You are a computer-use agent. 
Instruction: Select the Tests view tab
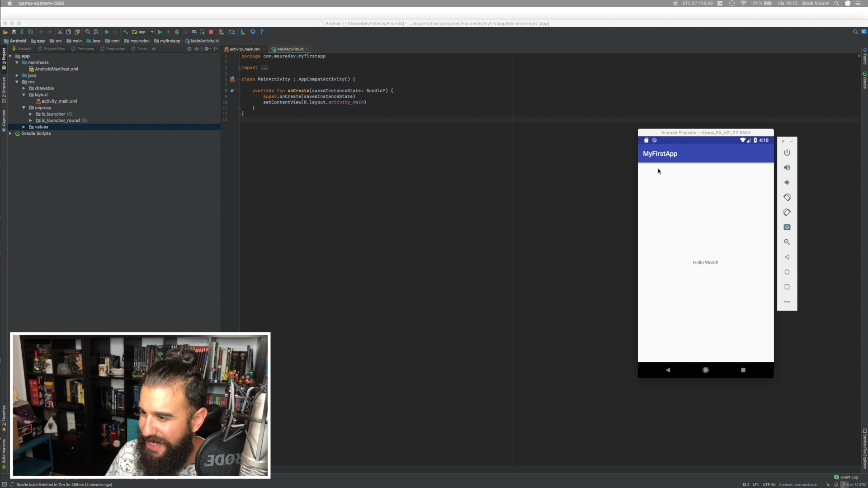point(139,49)
